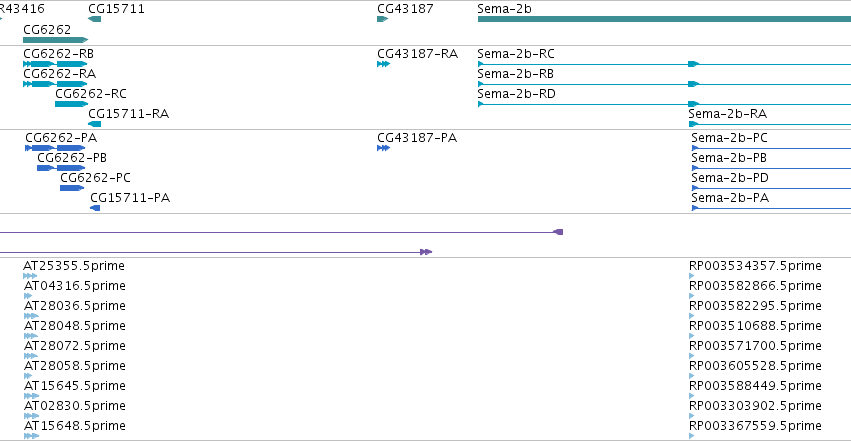851x441 pixels.
Task: Click the Sema-2b-PD label
Action: pos(730,178)
